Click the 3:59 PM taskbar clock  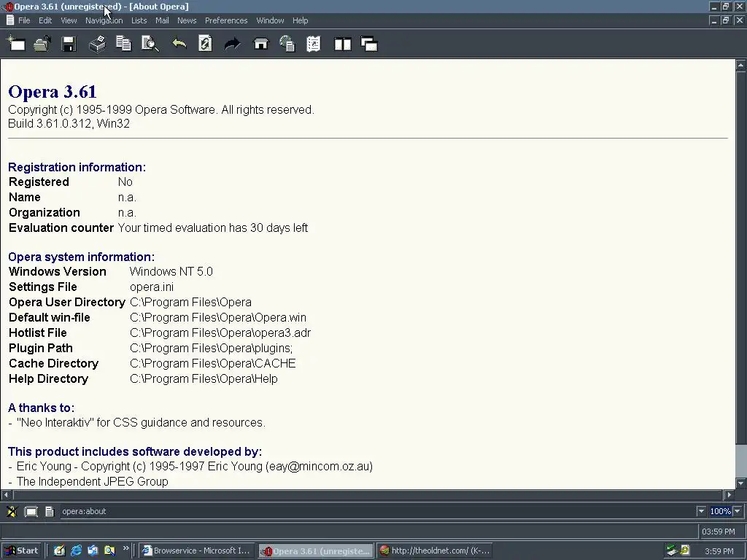tap(719, 551)
